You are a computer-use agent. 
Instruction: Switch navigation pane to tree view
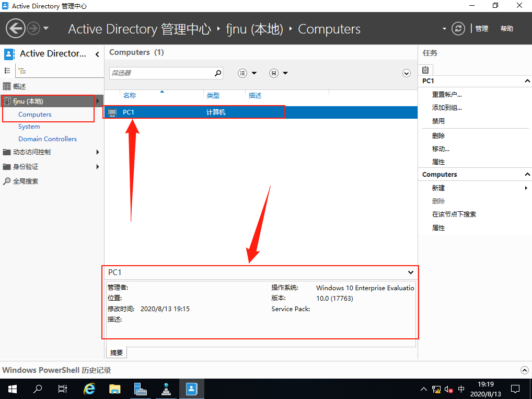(x=22, y=71)
